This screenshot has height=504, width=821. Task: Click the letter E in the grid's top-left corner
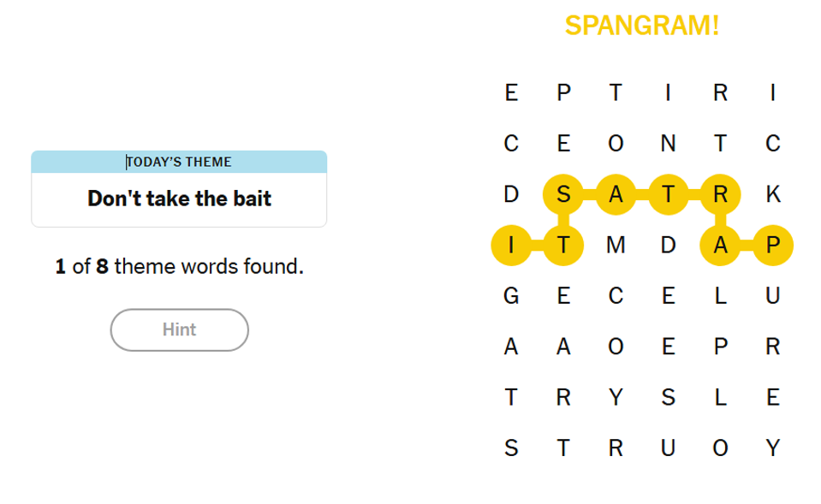[511, 93]
